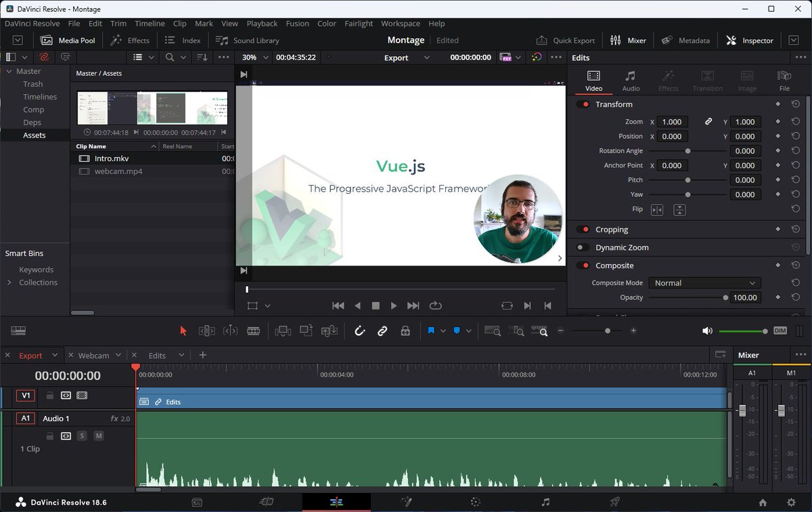
Task: Click the Overwrite Clip icon
Action: 307,330
